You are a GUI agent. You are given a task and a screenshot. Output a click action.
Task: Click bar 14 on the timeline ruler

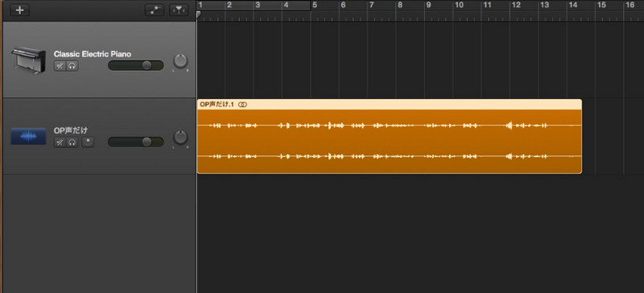[572, 6]
